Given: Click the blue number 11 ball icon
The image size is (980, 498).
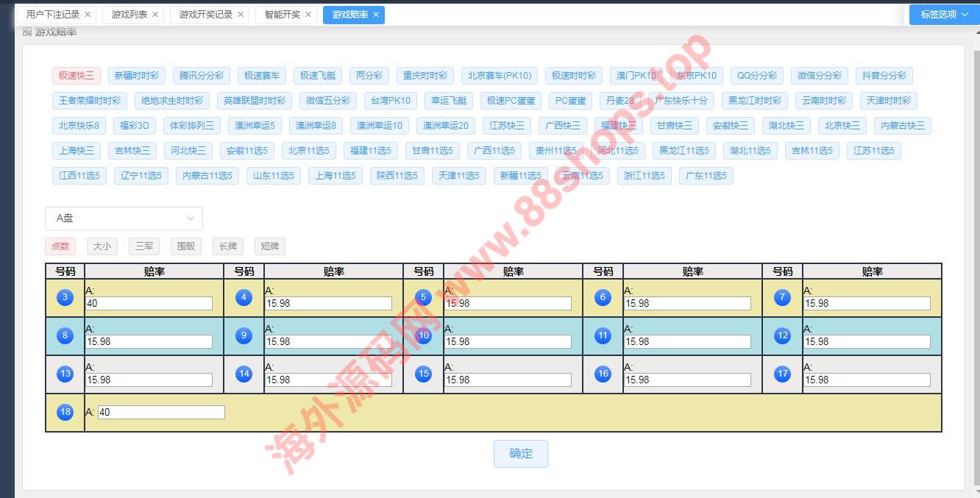Looking at the screenshot, I should coord(603,335).
